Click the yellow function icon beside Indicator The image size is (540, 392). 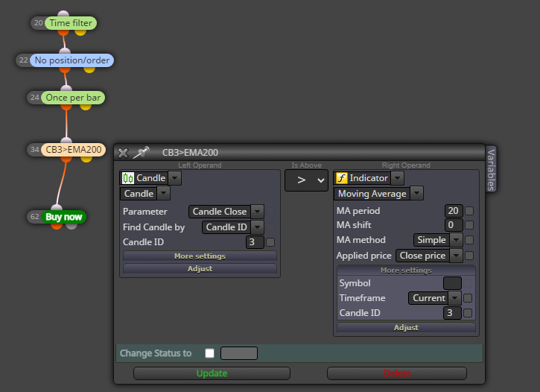point(341,178)
